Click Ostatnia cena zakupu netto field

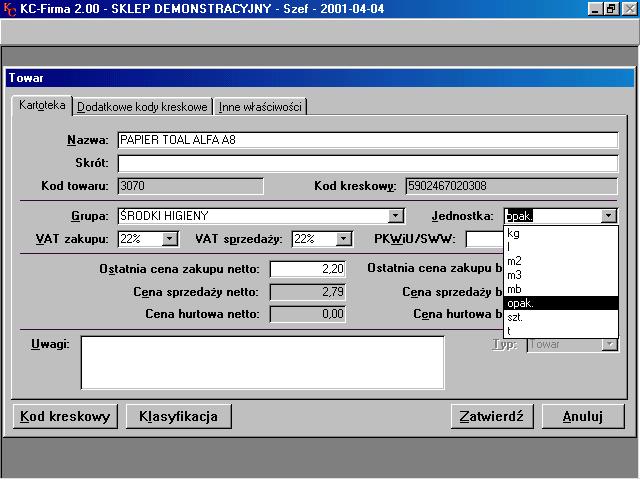point(308,269)
